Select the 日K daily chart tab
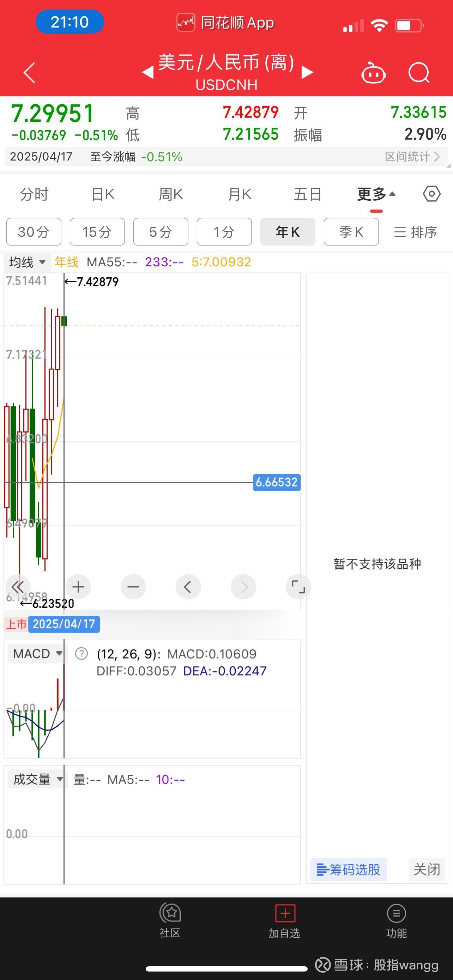 coord(103,194)
